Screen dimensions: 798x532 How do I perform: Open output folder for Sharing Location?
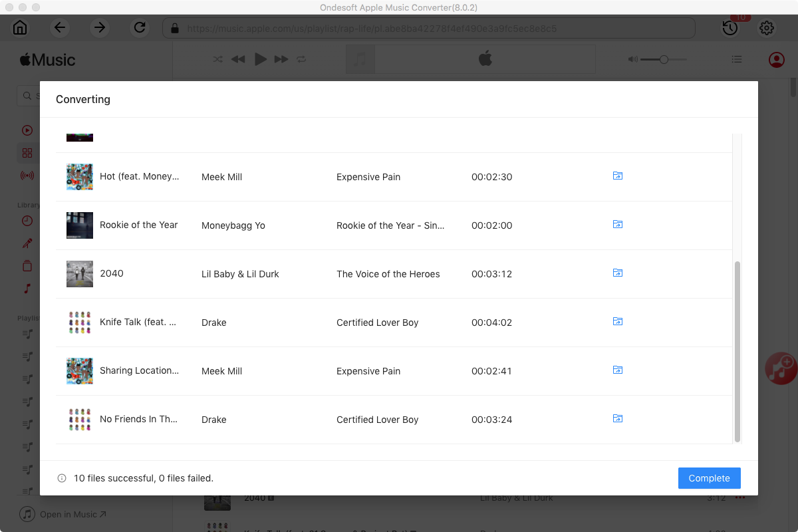click(618, 370)
